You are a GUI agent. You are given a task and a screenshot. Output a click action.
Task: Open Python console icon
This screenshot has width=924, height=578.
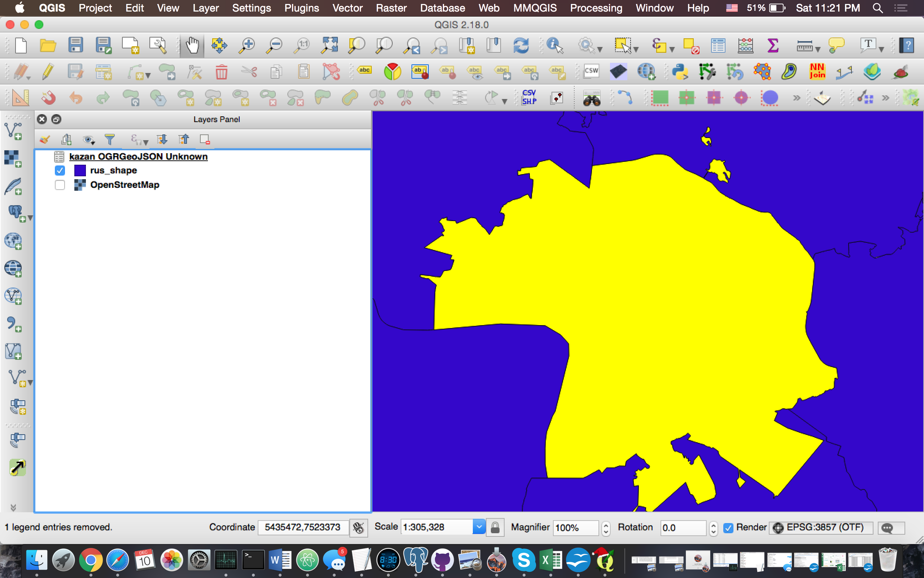coord(680,72)
